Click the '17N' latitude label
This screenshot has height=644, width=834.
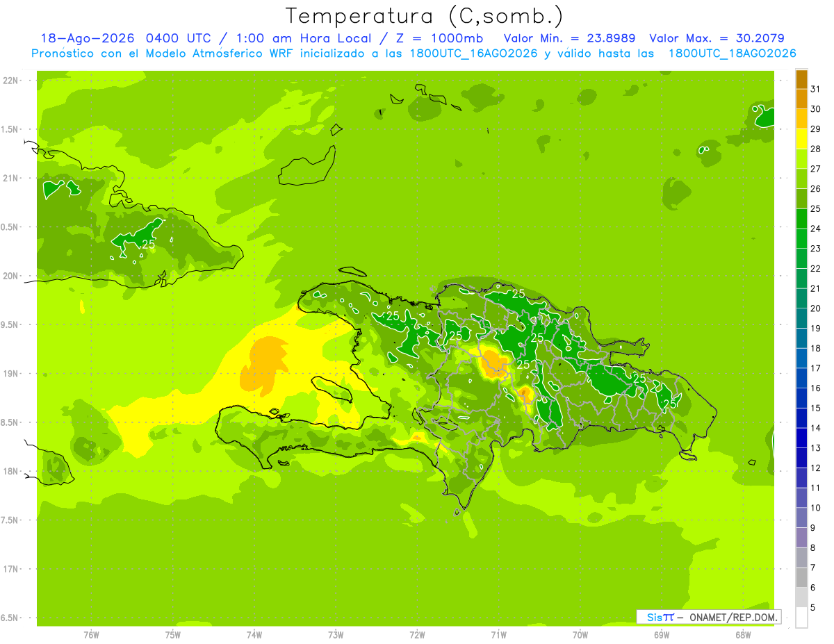[12, 569]
